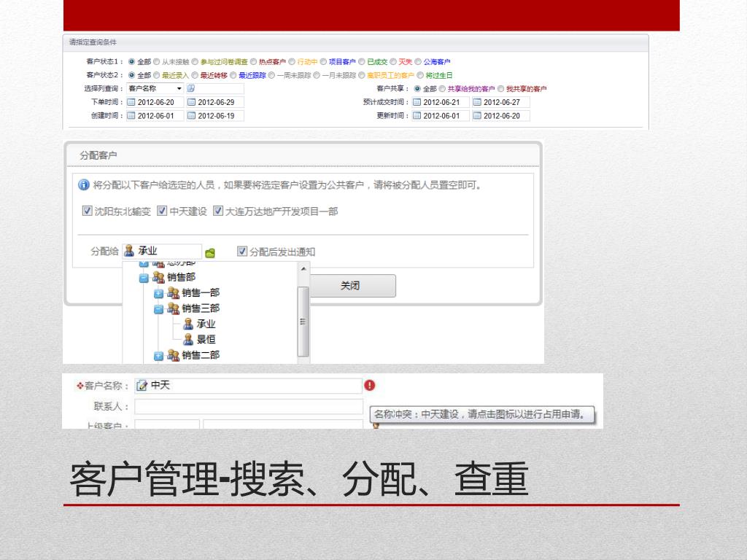Open the 客户名称 column query dropdown
Viewport: 747px width, 560px height.
tap(155, 88)
